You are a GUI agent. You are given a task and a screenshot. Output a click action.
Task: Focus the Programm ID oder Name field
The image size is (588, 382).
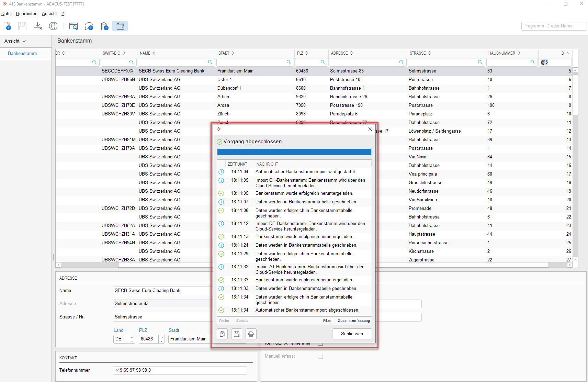click(554, 26)
